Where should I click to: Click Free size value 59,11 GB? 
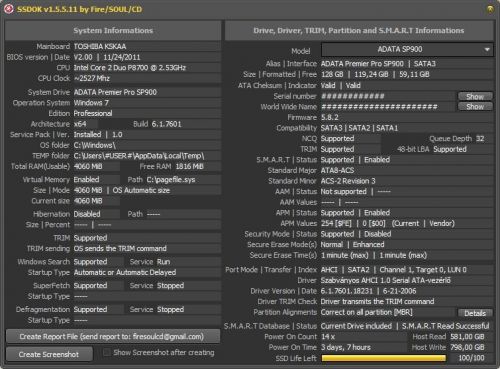(414, 74)
